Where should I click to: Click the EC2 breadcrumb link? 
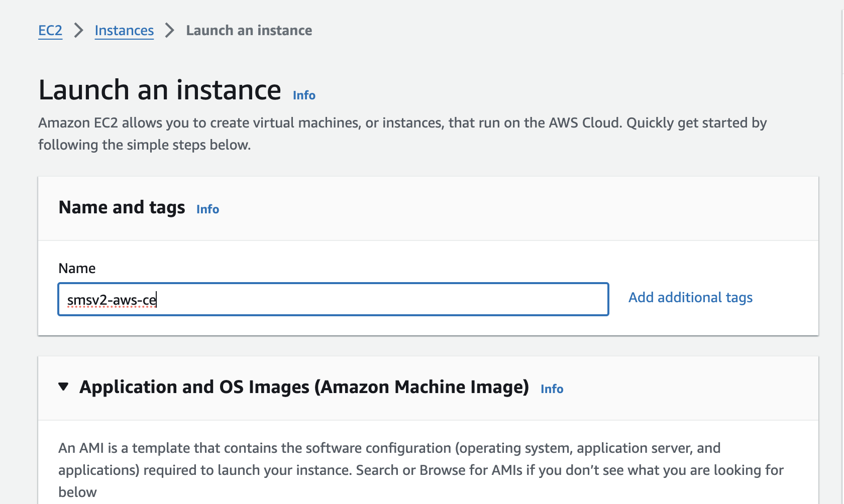point(50,31)
